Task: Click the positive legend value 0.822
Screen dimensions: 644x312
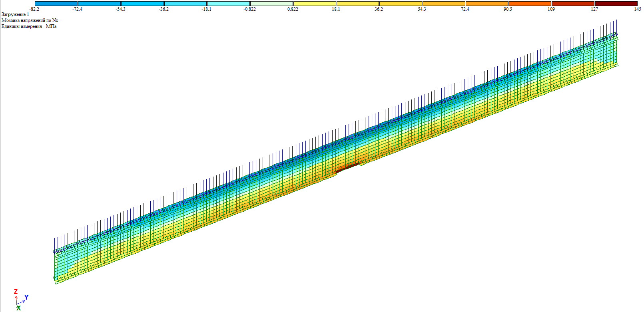Action: pos(293,9)
